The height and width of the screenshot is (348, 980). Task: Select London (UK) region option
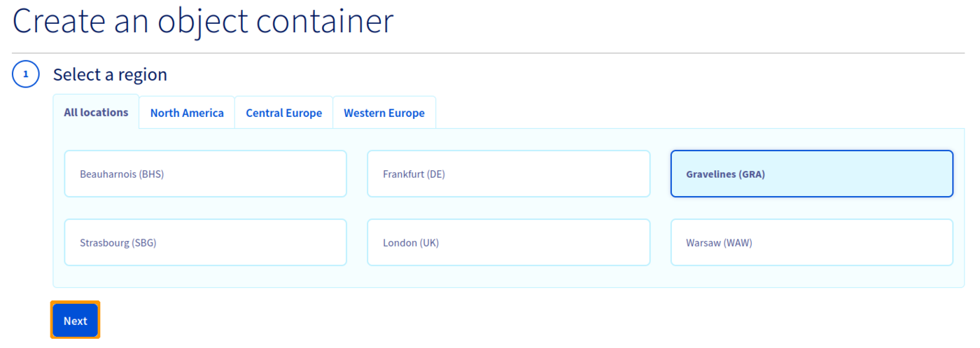pyautogui.click(x=508, y=242)
